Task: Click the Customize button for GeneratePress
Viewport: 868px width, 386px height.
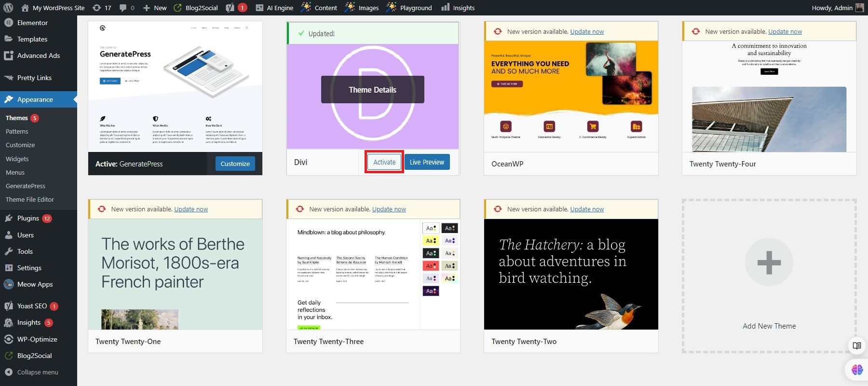Action: click(x=235, y=164)
